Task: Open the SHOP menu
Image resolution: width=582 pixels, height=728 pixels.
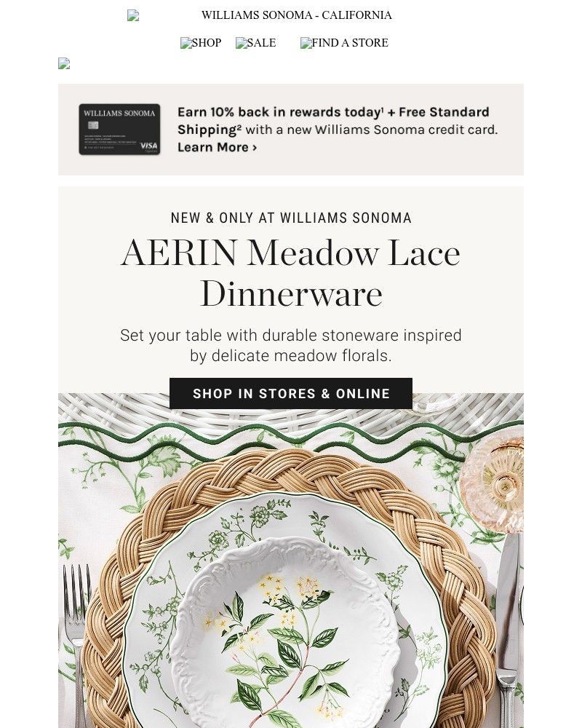Action: 205,43
